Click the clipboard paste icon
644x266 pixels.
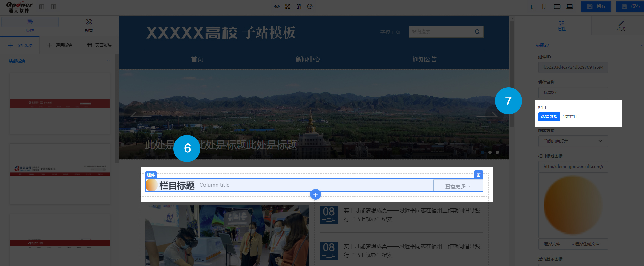[299, 7]
